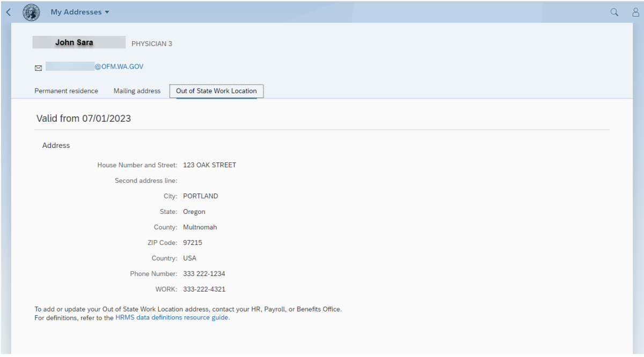The image size is (644, 357).
Task: Click the WORK number 333-222-4321
Action: (204, 289)
